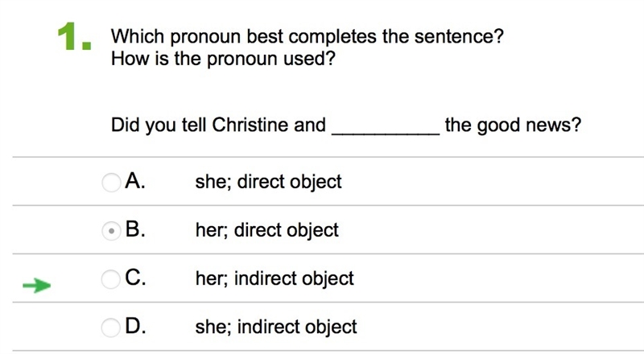Click the green question number 1.

(74, 36)
